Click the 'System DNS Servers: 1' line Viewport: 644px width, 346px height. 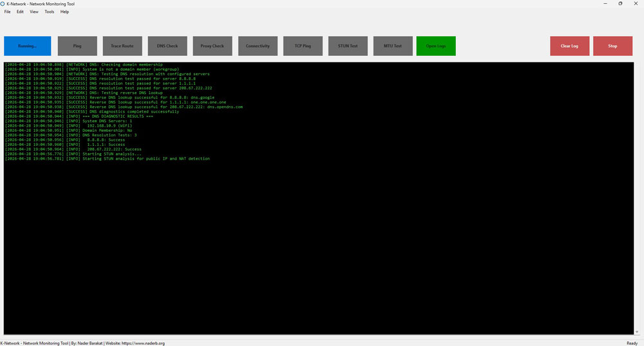pos(69,121)
